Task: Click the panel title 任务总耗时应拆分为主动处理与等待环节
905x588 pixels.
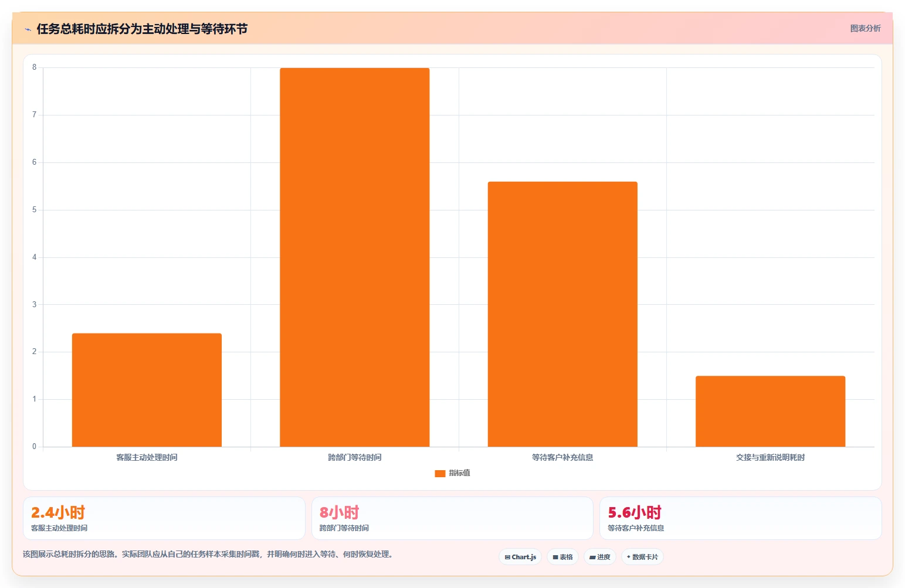Action: point(142,29)
